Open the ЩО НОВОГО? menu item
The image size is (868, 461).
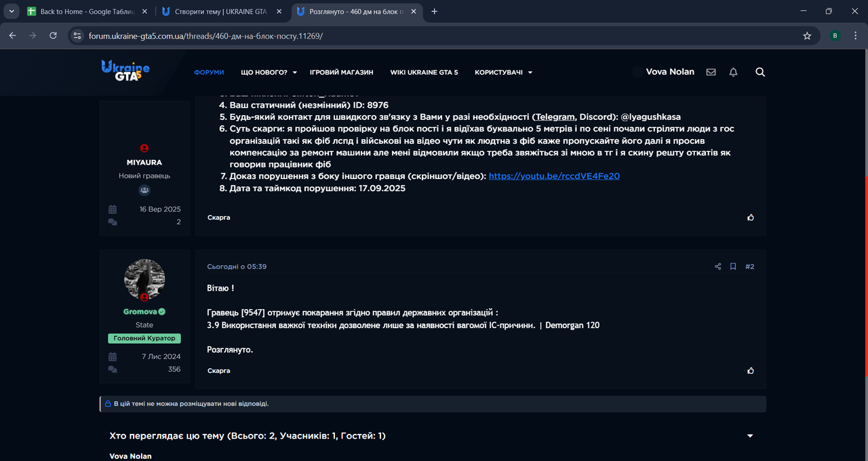pyautogui.click(x=264, y=73)
